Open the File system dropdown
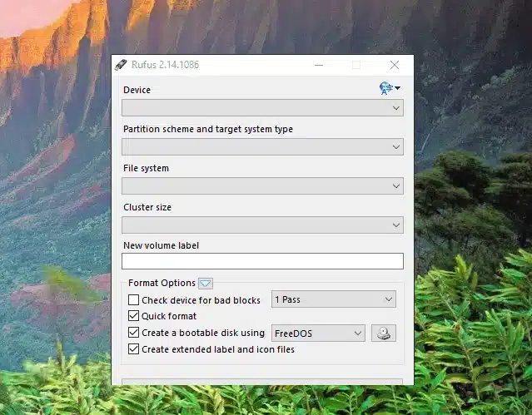 point(262,185)
